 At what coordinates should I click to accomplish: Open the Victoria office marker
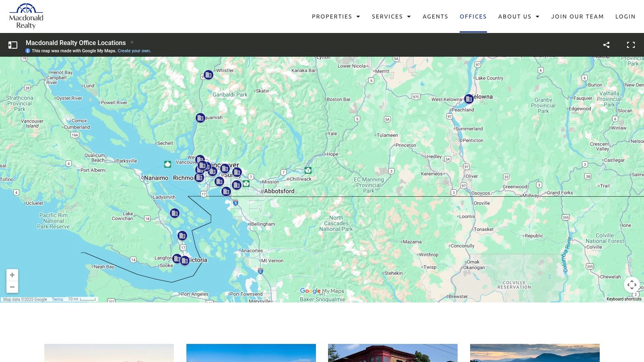[x=185, y=261]
